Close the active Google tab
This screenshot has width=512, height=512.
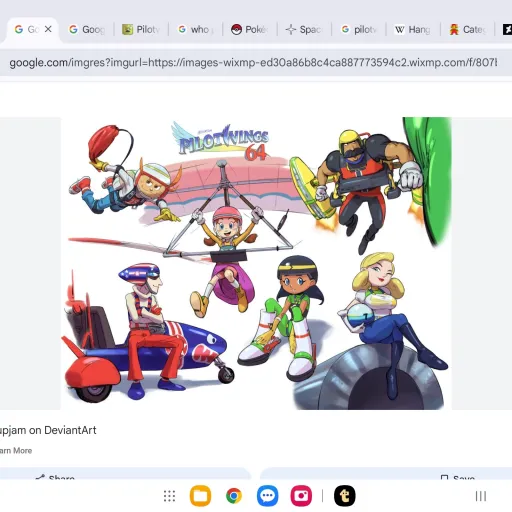(x=48, y=29)
